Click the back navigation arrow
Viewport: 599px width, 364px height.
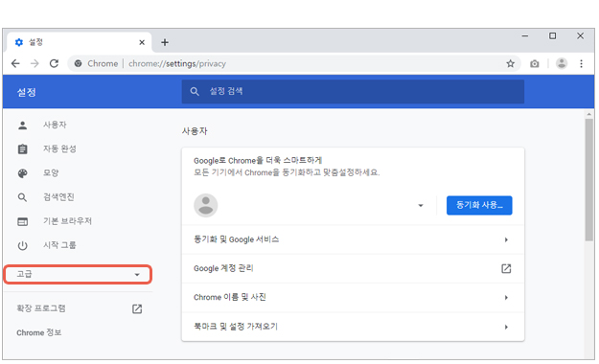[x=15, y=63]
